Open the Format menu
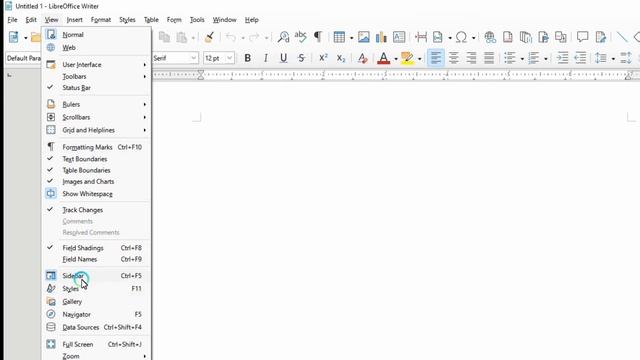This screenshot has width=640, height=360. (101, 20)
